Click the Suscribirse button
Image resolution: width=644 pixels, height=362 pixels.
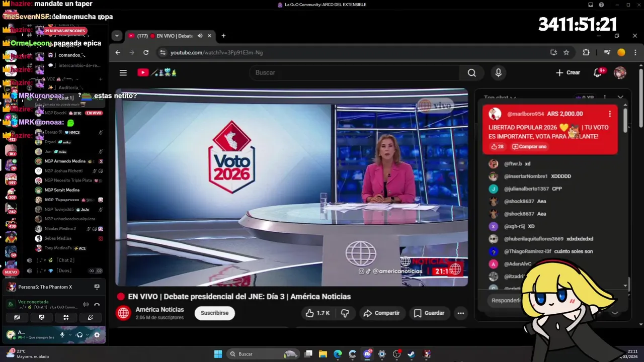tap(215, 313)
